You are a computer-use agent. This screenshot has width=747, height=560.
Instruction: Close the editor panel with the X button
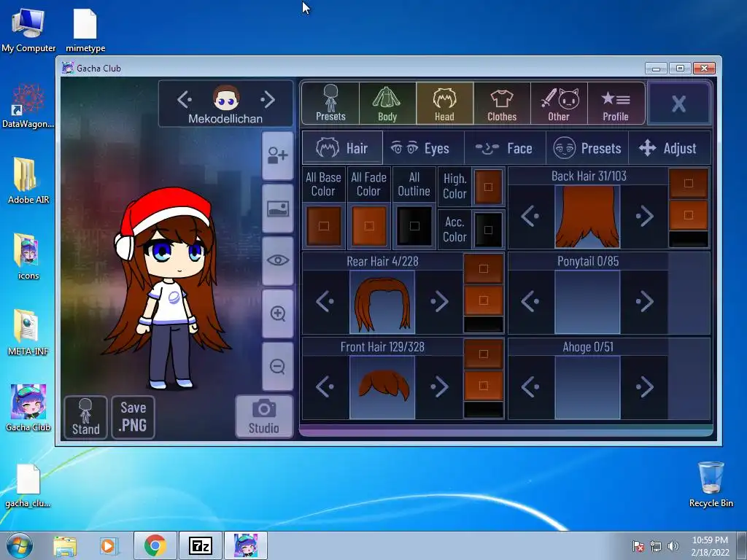point(679,104)
